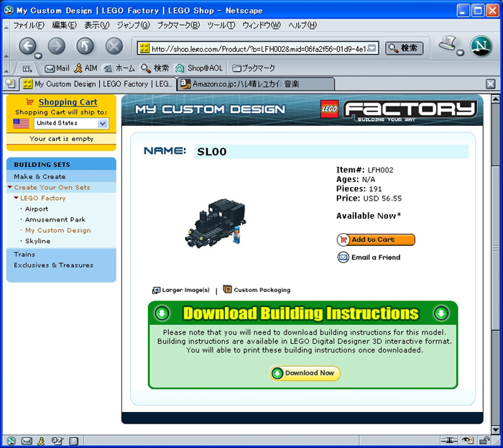Collapse the menu bar grippy
This screenshot has height=448, width=503.
(x=6, y=28)
